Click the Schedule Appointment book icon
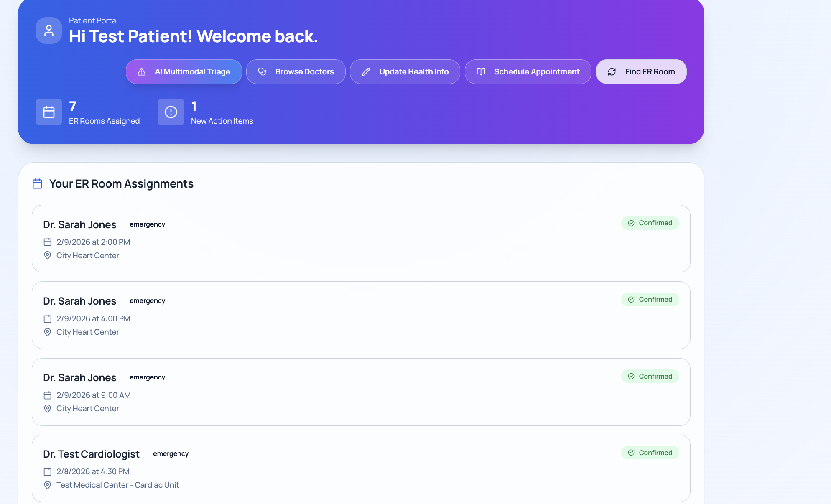This screenshot has width=831, height=504. tap(481, 72)
